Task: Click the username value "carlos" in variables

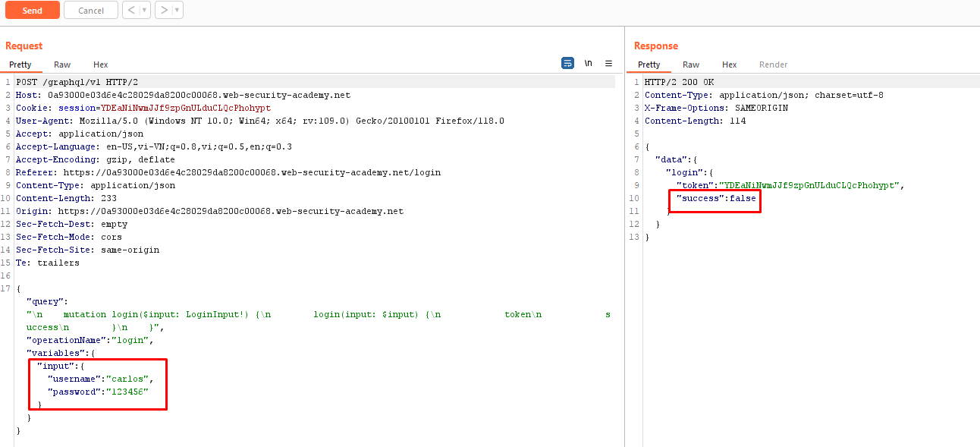Action: (129, 379)
